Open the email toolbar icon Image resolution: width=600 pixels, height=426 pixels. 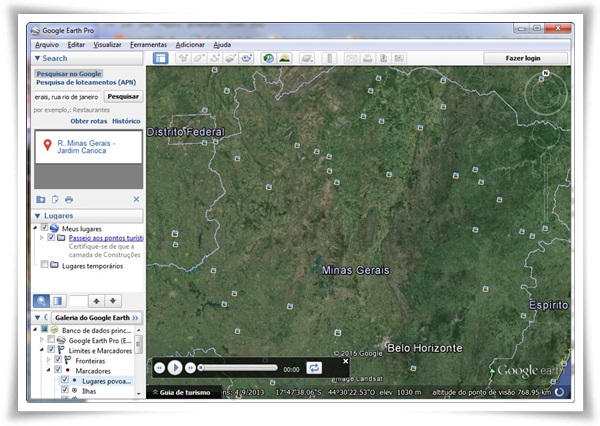(x=352, y=58)
